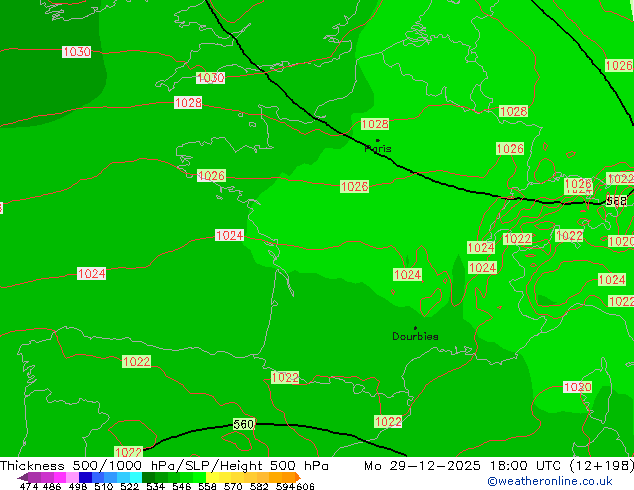Pick the brightest green swatch left of 558
634x490 pixels.
(x=200, y=477)
